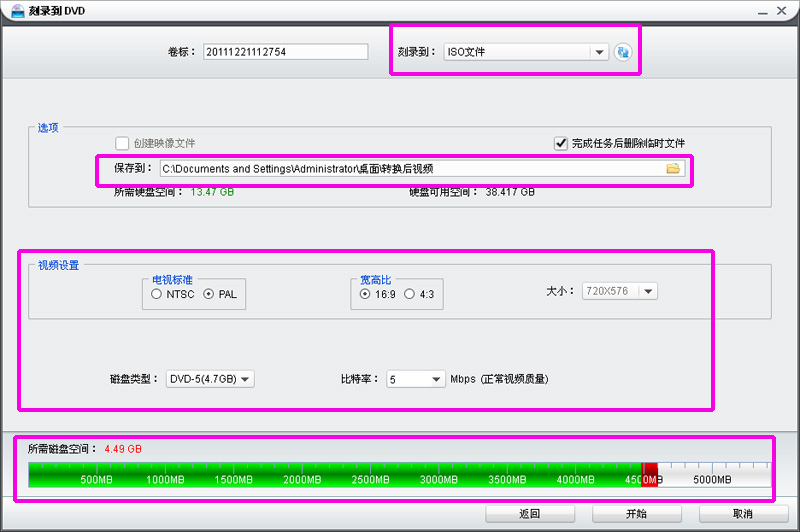
Task: Open the 刻录到 ISO文件 dropdown
Action: tap(526, 52)
